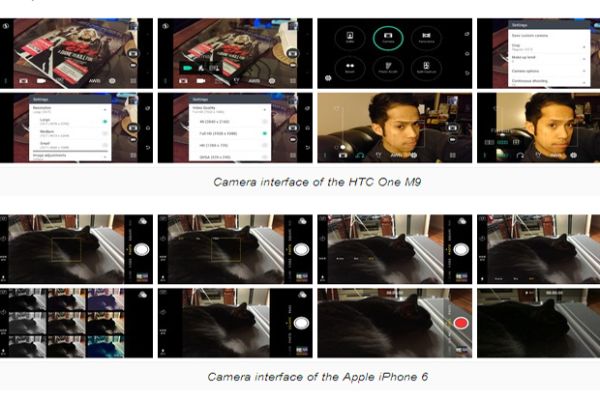
Task: Select the Selfie mode circle on HTC mode screen
Action: pyautogui.click(x=350, y=38)
